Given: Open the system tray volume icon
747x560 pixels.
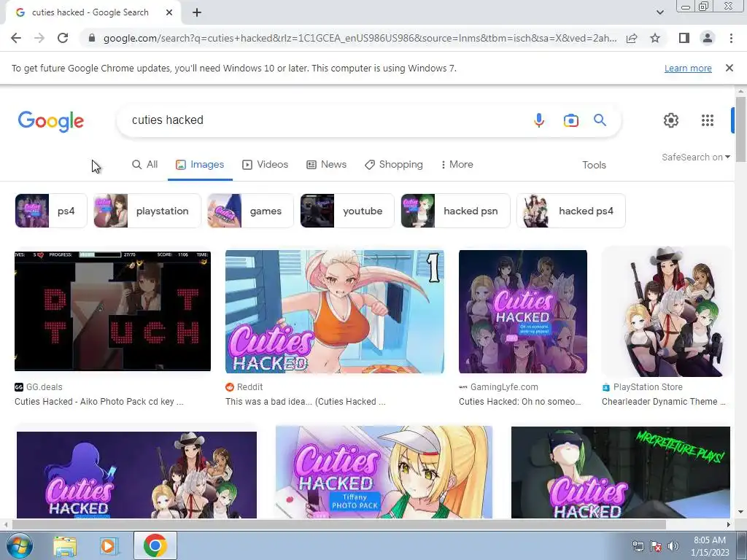Looking at the screenshot, I should (673, 546).
